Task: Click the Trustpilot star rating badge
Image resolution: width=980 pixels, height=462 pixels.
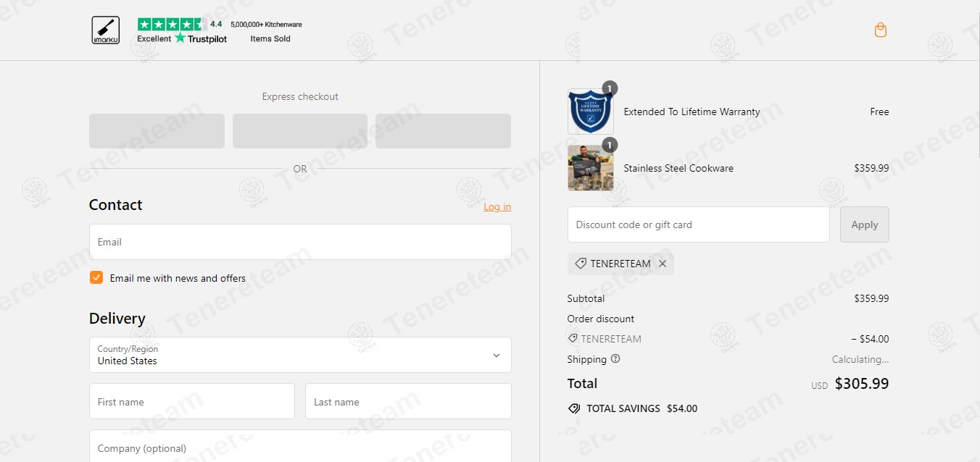Action: (181, 30)
